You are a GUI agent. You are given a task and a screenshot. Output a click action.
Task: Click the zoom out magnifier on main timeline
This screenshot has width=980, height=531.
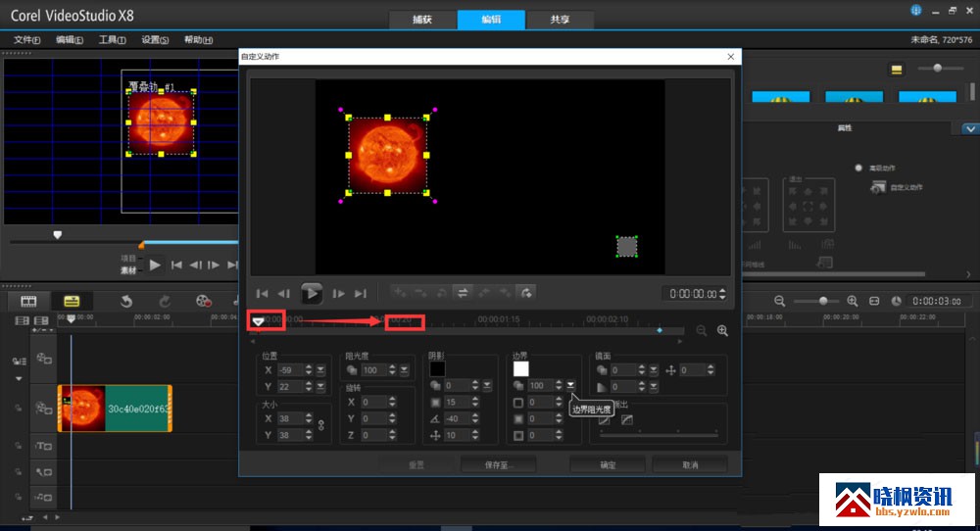point(780,301)
